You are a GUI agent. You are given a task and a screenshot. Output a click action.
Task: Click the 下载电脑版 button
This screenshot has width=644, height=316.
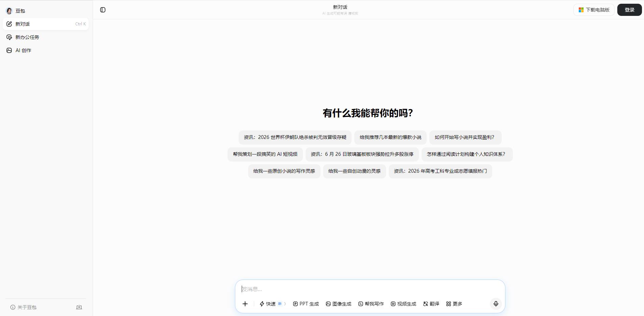click(x=594, y=10)
